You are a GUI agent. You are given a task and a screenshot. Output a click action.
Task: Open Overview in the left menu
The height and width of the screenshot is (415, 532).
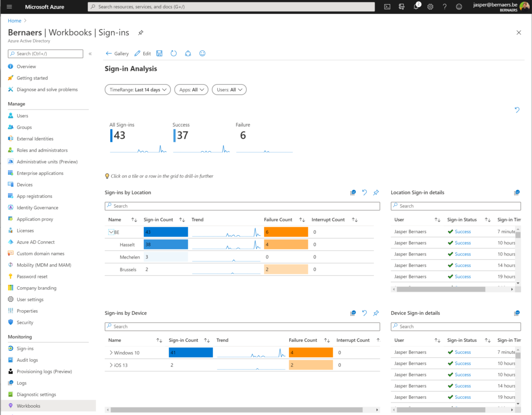[x=26, y=66]
